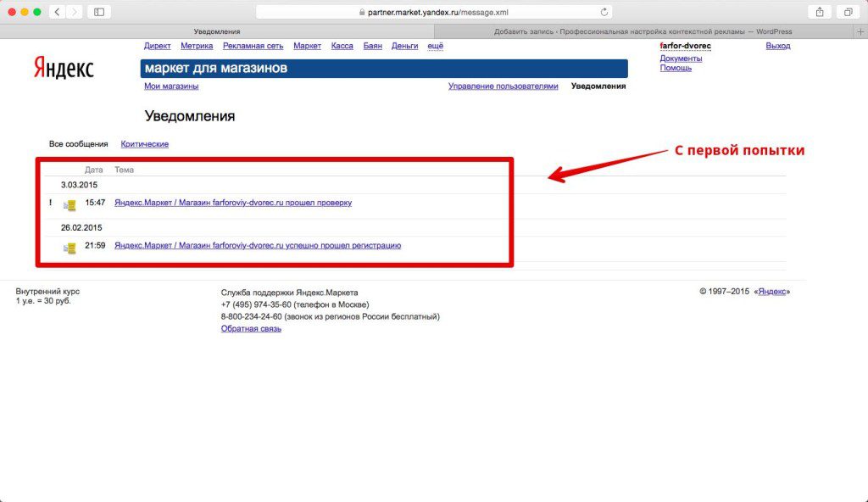The image size is (868, 502).
Task: Go forward with Safari's forward arrow
Action: coord(75,12)
